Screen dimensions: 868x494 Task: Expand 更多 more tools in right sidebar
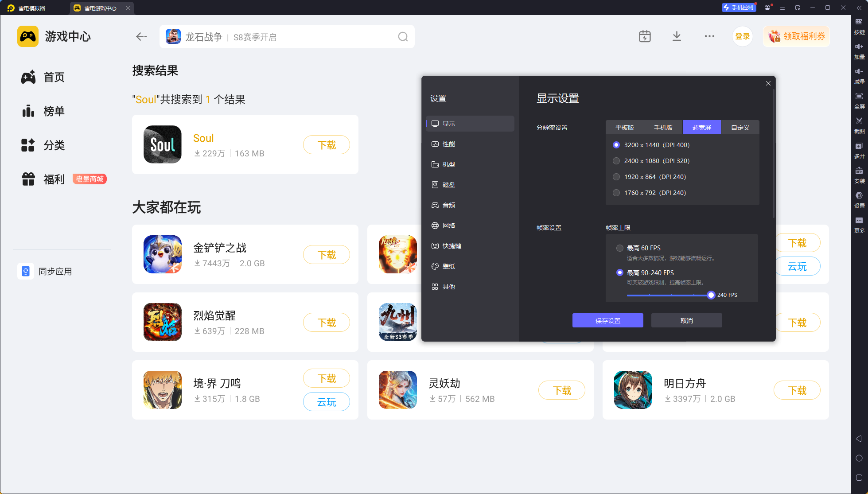pyautogui.click(x=859, y=221)
